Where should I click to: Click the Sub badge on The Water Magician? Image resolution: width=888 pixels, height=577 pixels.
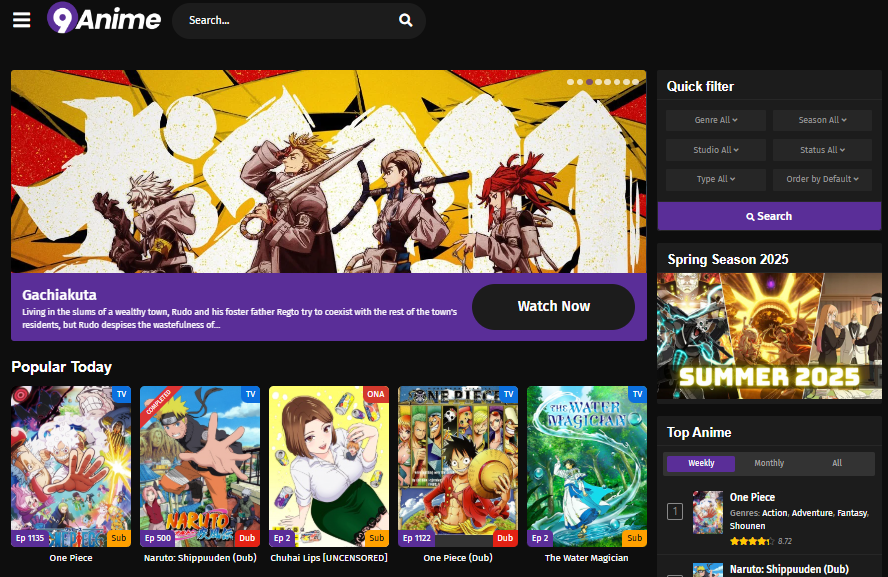[634, 538]
